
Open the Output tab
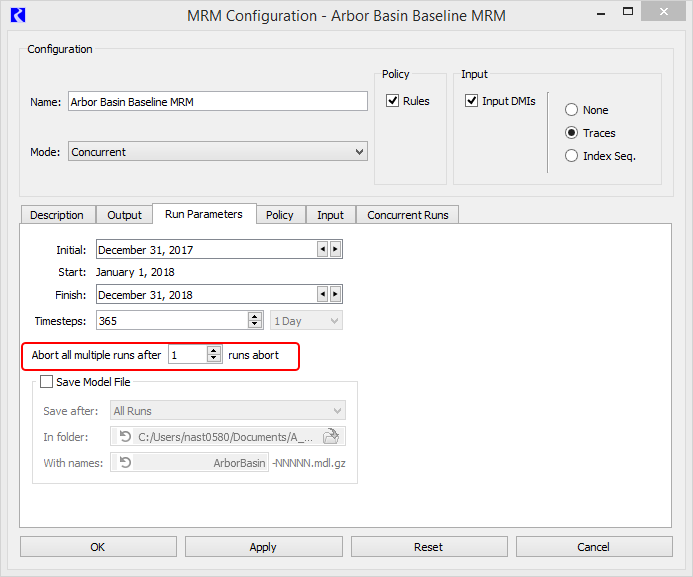pyautogui.click(x=125, y=215)
